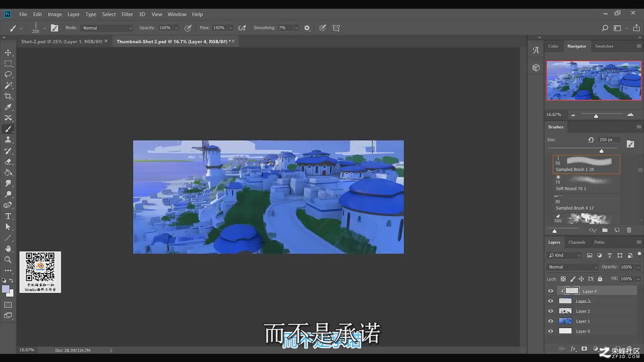Click the brush Size slider handle
The height and width of the screenshot is (362, 644).
(601, 151)
